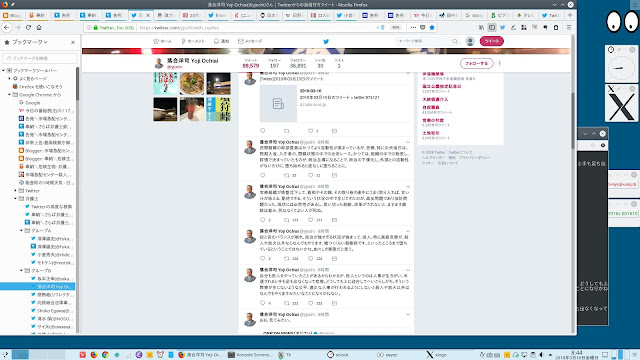The height and width of the screenshot is (360, 640).
Task: Open the KDE application launcher in taskbar
Action: tap(5, 355)
